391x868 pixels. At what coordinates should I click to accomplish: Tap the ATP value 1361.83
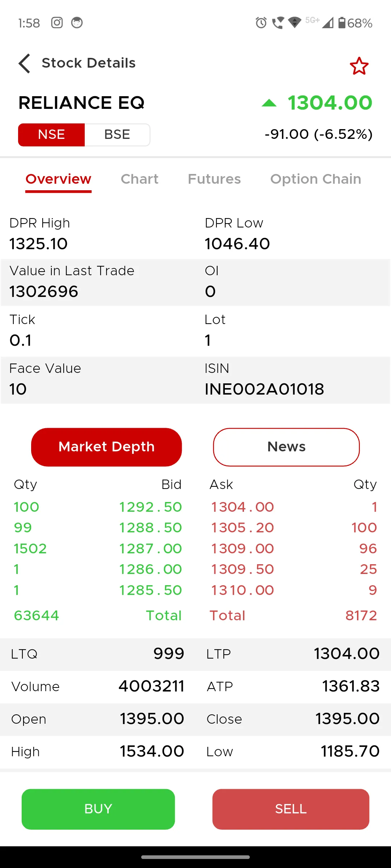coord(351,686)
